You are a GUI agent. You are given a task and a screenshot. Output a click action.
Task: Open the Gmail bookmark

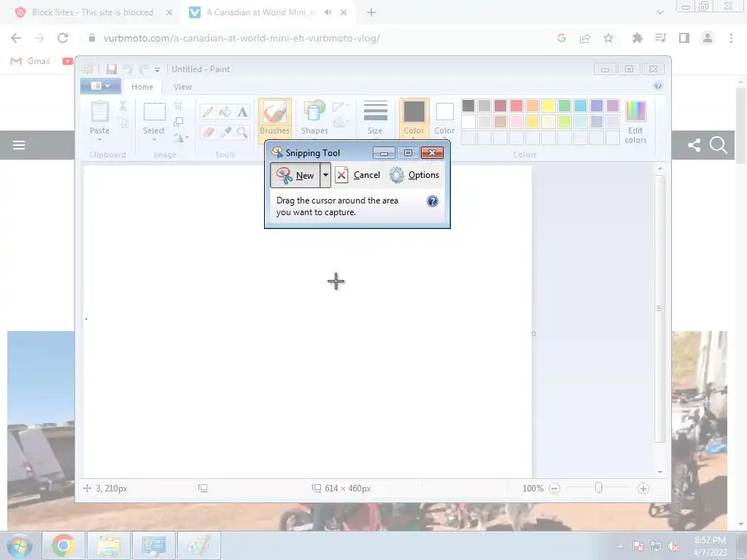pos(31,61)
